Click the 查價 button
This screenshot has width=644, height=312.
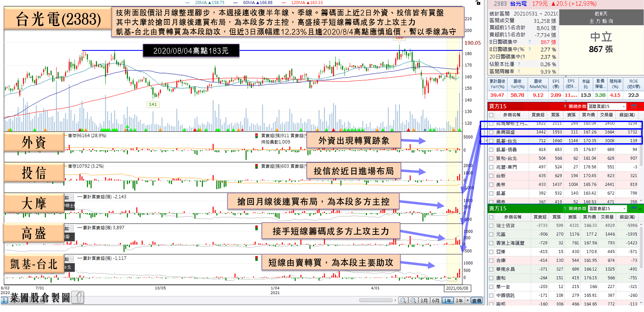coord(477,301)
